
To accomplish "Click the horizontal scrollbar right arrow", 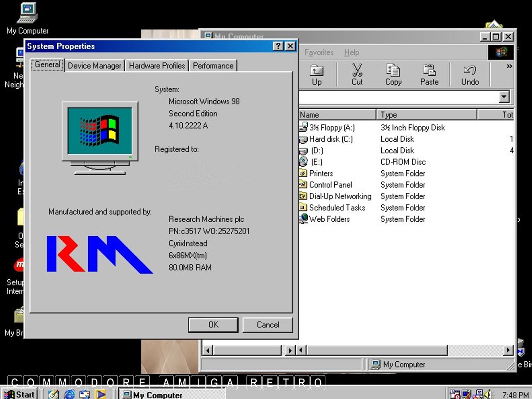I will click(509, 350).
